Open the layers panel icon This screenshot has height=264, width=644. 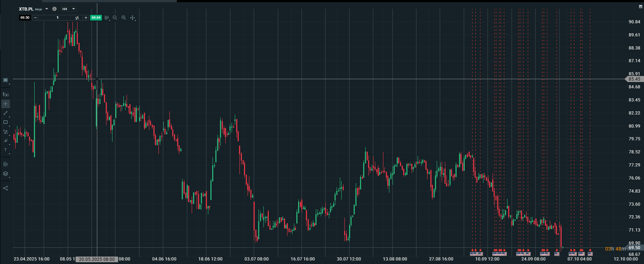click(x=5, y=174)
